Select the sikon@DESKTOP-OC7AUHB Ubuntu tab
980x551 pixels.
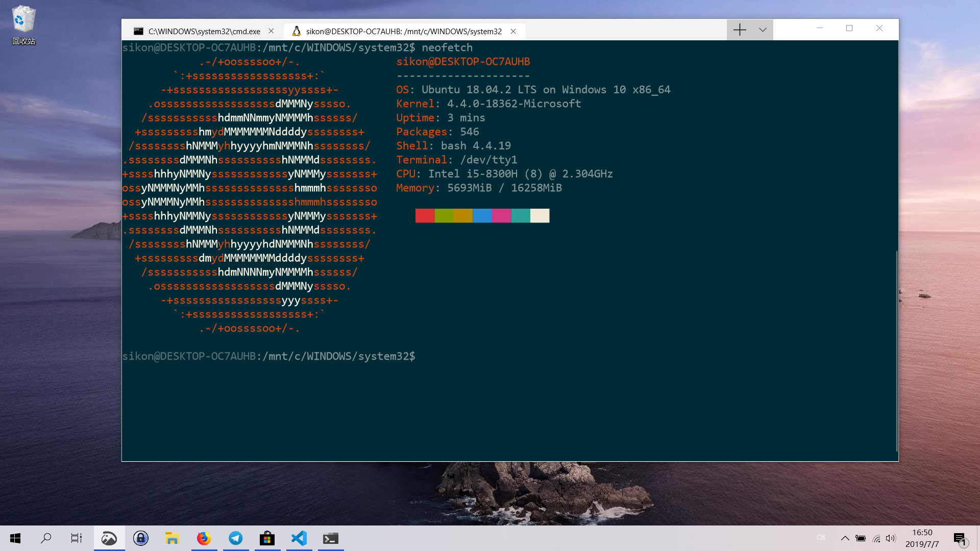click(403, 31)
